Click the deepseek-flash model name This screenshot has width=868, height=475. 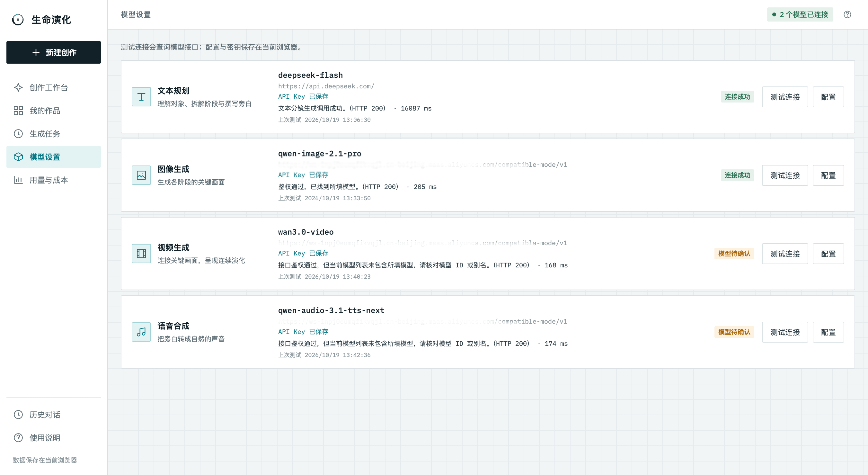click(310, 75)
